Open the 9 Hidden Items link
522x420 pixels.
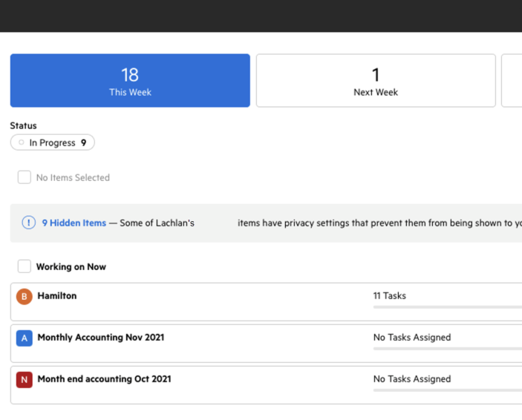(74, 223)
